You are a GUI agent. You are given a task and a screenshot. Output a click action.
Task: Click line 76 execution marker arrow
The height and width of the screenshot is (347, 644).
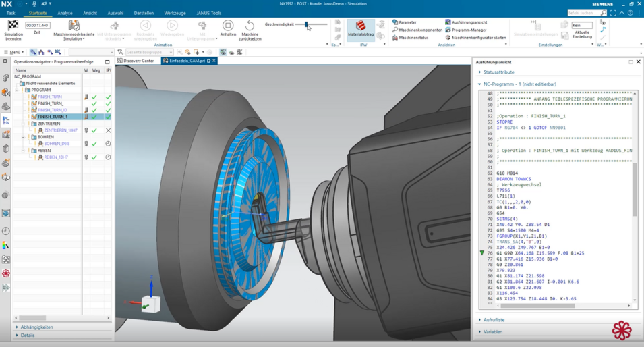coord(481,253)
